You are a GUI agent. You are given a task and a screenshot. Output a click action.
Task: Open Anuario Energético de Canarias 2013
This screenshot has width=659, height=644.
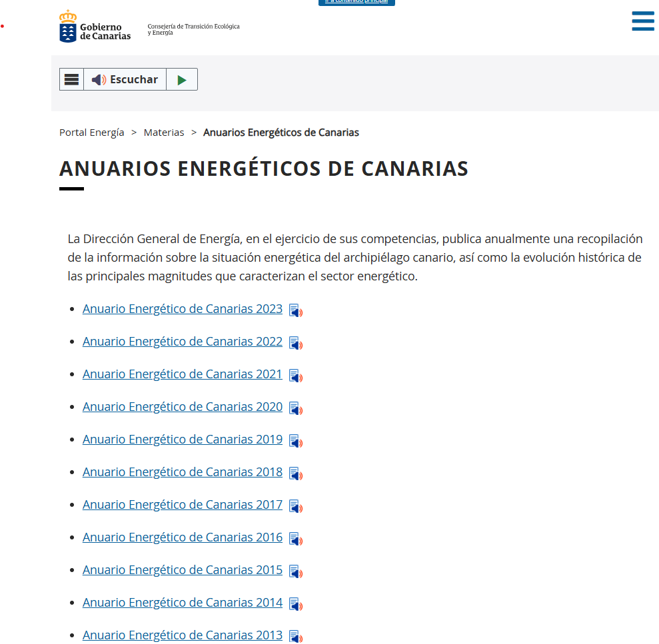(182, 635)
